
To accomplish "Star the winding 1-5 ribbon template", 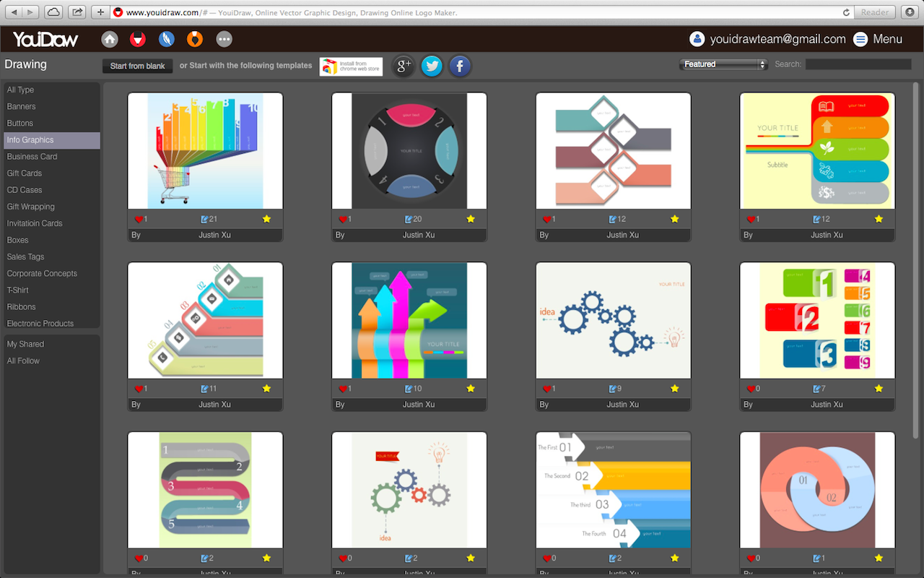I will (x=266, y=558).
